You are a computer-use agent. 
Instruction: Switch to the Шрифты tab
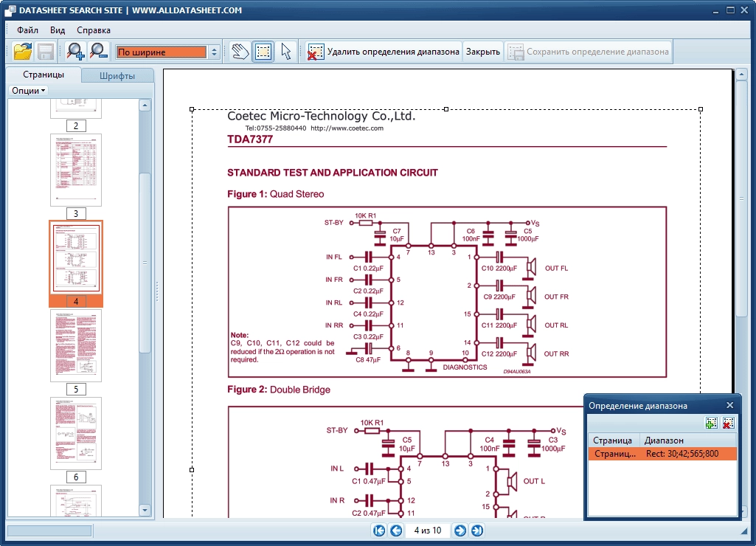pos(117,76)
